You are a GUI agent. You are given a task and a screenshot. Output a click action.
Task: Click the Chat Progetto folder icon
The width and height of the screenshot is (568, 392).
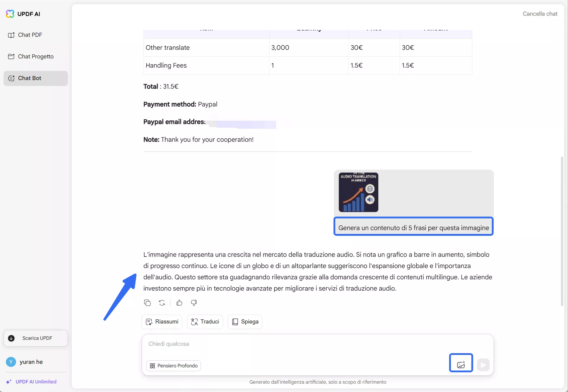pos(11,57)
